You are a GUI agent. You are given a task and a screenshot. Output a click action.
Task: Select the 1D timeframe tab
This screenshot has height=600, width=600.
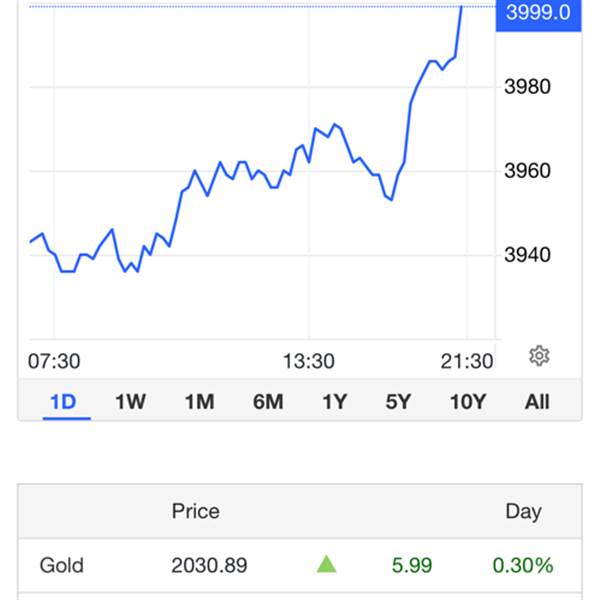click(64, 402)
